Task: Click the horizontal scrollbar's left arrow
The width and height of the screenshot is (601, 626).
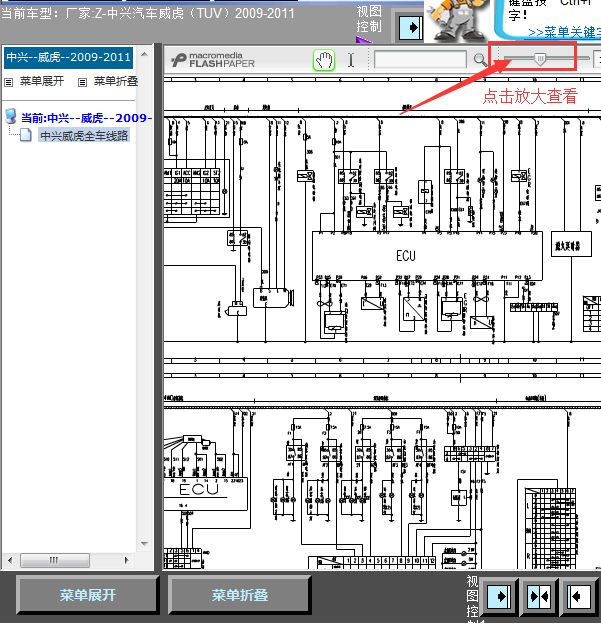Action: click(10, 560)
